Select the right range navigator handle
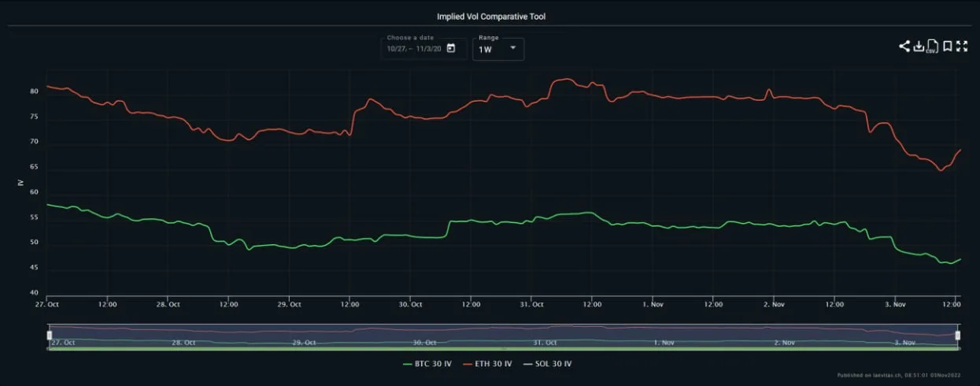 coord(958,336)
